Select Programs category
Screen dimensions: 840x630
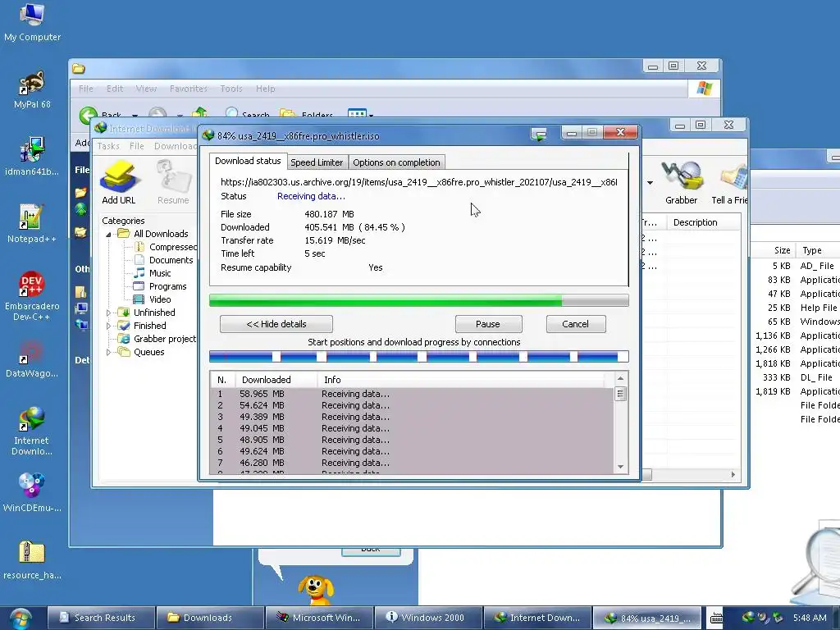(x=160, y=286)
